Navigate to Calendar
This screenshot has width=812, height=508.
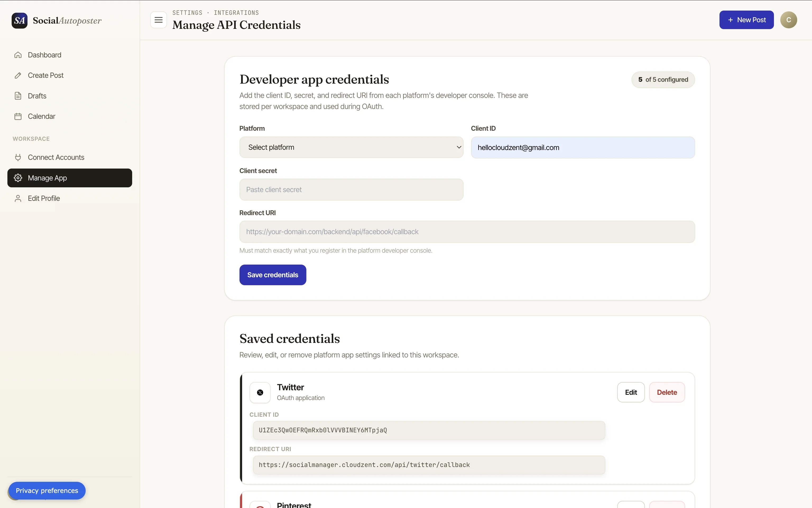tap(70, 116)
